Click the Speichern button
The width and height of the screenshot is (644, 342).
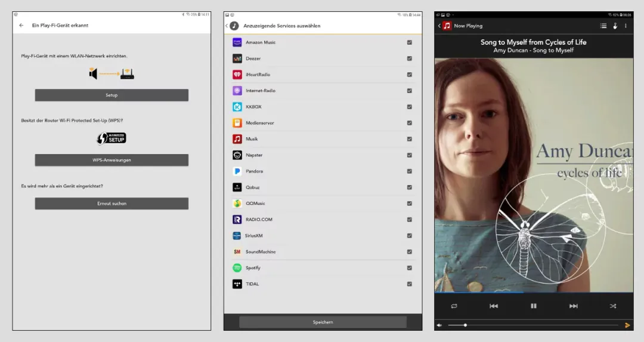pyautogui.click(x=323, y=322)
